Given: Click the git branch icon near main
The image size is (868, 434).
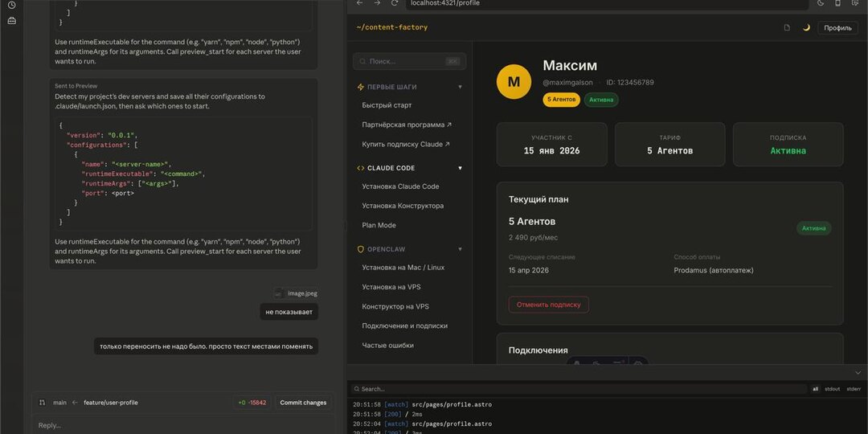Looking at the screenshot, I should pyautogui.click(x=42, y=403).
